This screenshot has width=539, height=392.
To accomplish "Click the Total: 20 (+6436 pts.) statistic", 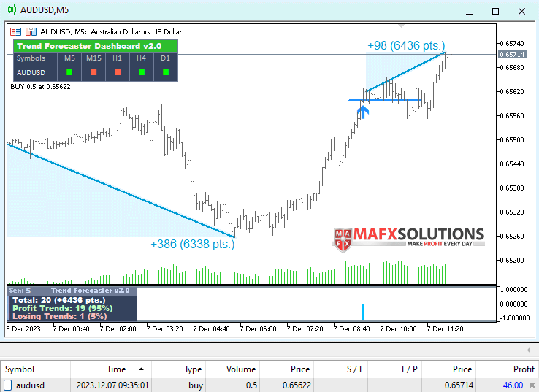I will 58,300.
